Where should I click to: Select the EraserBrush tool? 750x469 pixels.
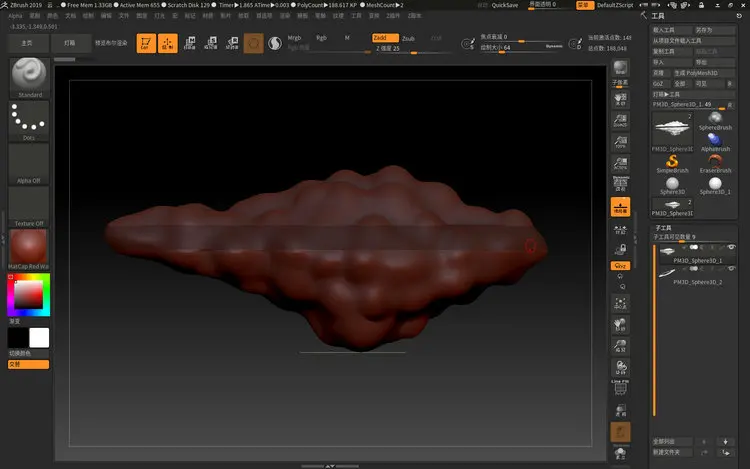[714, 162]
